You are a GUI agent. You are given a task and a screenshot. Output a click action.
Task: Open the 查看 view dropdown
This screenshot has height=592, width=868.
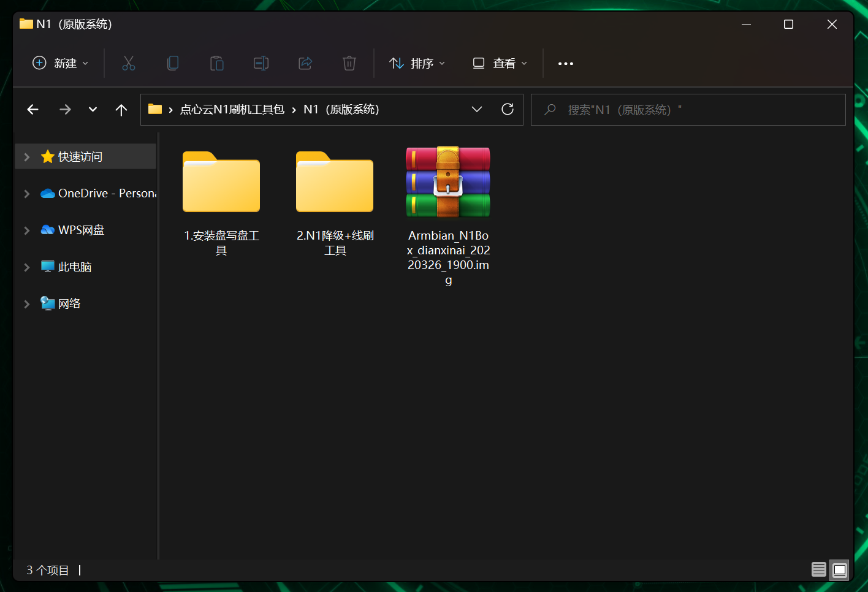(500, 63)
